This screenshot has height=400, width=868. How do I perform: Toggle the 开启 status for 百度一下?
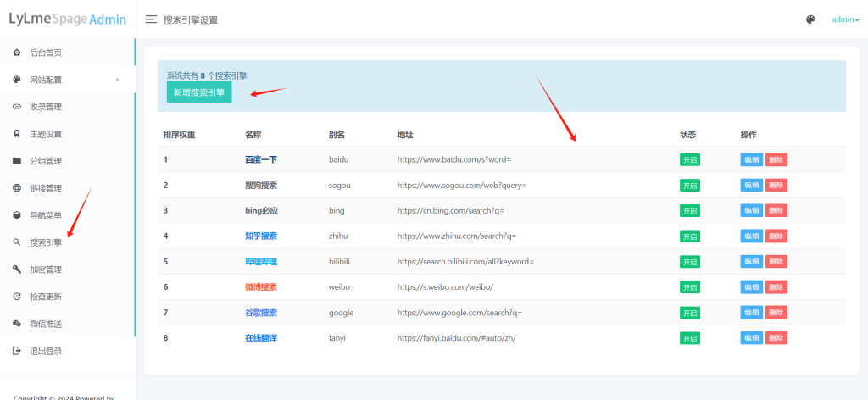coord(689,159)
